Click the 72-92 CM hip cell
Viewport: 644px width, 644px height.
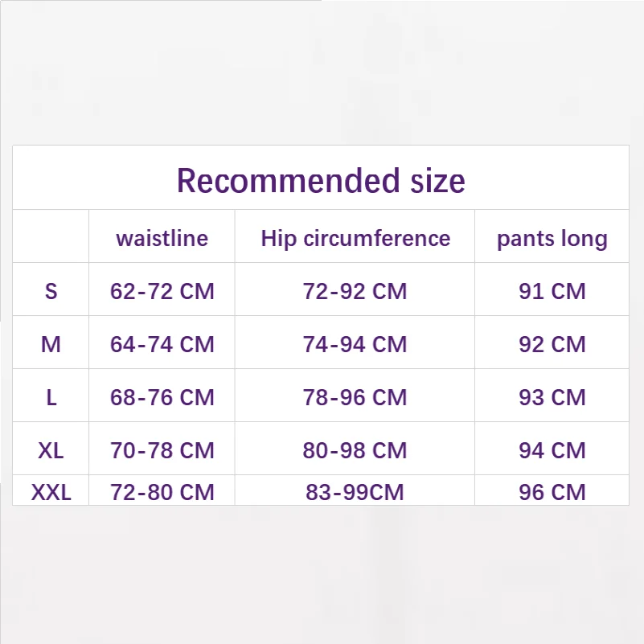click(x=355, y=291)
